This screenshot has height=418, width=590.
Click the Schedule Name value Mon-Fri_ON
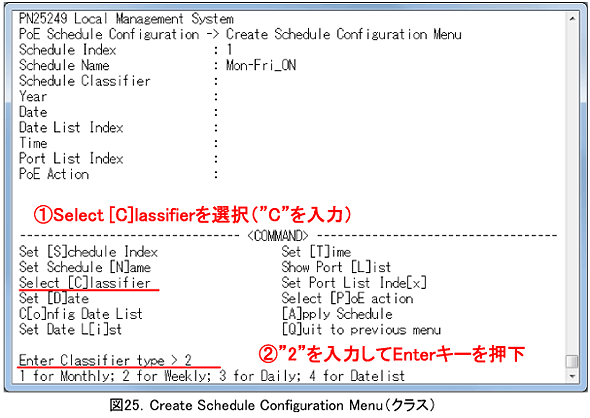pos(261,65)
